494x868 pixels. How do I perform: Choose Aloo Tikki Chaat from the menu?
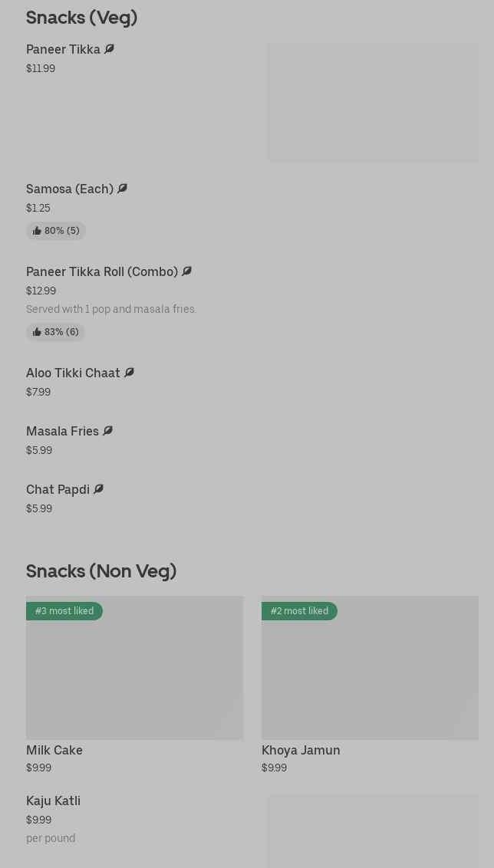[x=73, y=373]
